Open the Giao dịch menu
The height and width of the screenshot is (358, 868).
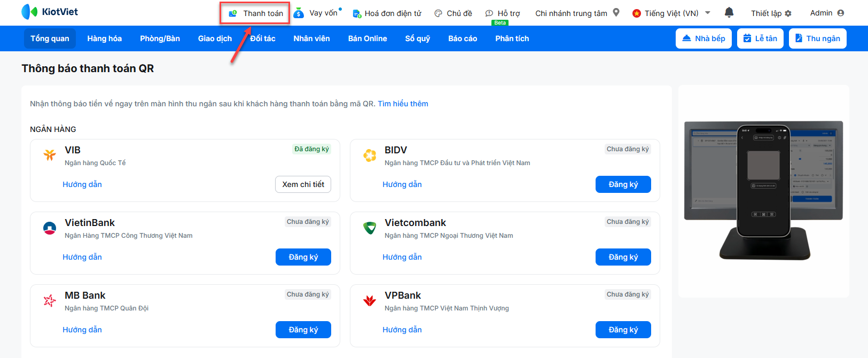click(x=215, y=38)
